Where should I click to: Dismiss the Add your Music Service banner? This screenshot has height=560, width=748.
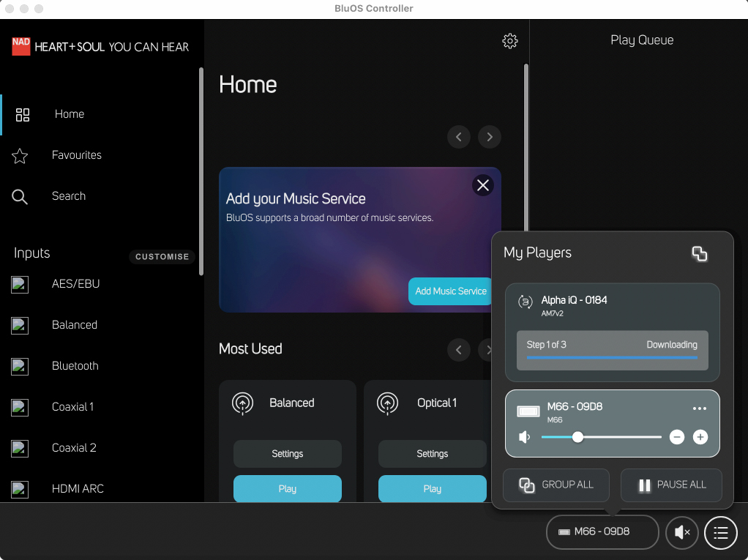483,185
